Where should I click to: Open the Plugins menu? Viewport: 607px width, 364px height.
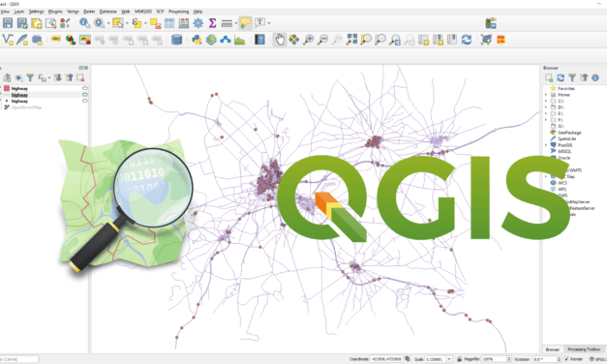coord(55,12)
